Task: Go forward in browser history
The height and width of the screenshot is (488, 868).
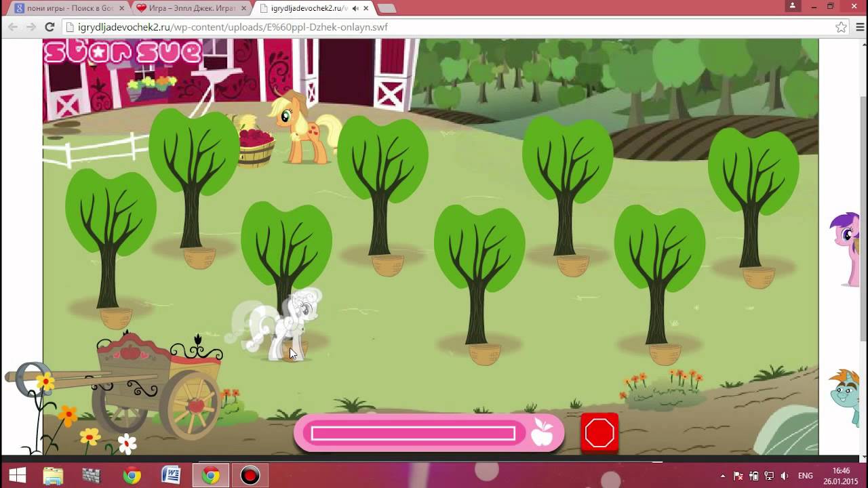Action: (x=31, y=27)
